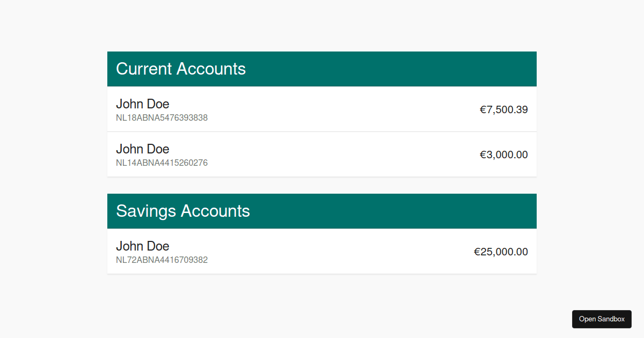Viewport: 644px width, 338px height.
Task: Click the IBAN NL18ABNA5476393838
Action: pos(162,117)
